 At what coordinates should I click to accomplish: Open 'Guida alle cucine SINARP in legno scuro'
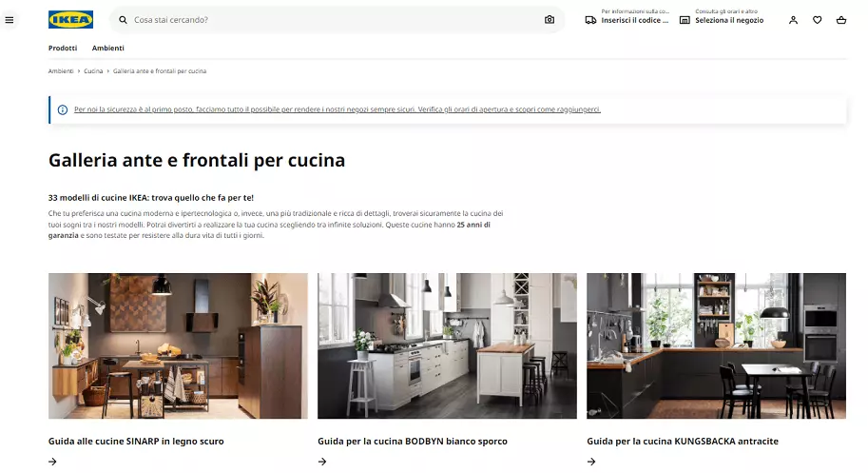point(136,442)
